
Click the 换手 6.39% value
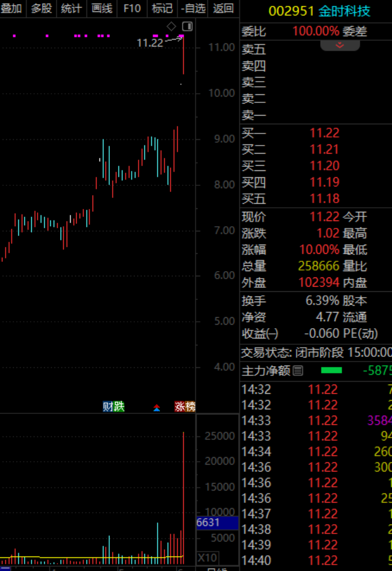[322, 301]
